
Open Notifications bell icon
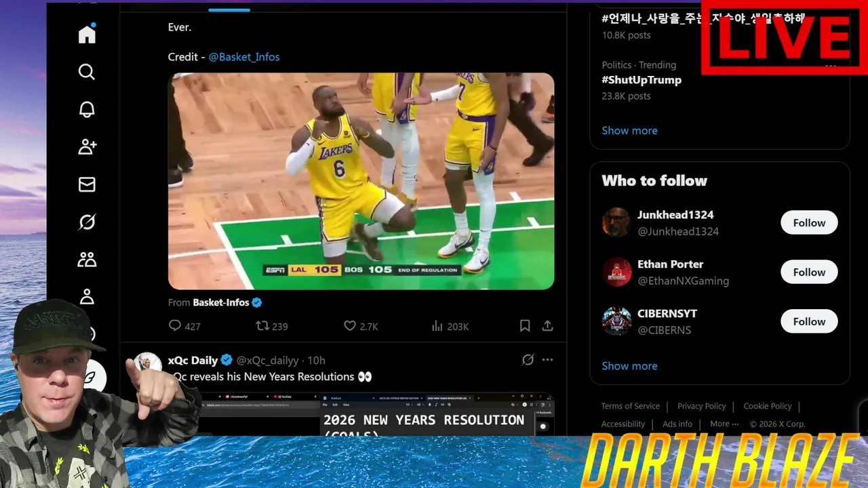[x=87, y=110]
